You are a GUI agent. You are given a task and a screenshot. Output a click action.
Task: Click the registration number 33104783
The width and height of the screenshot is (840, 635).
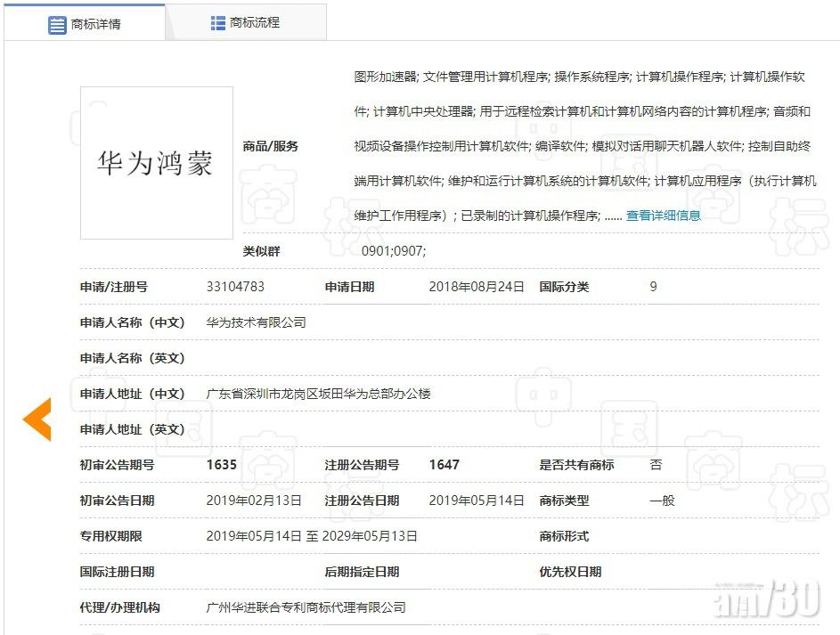click(x=235, y=287)
